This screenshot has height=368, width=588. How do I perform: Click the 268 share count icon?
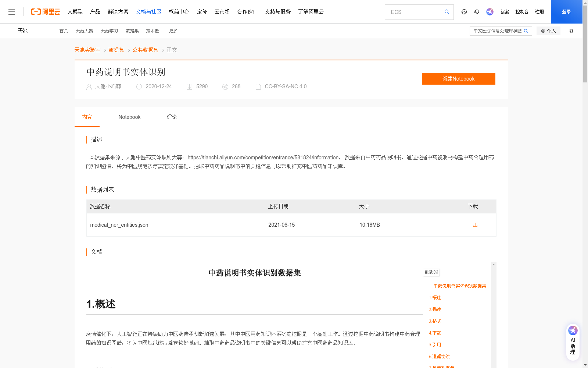[x=225, y=87]
